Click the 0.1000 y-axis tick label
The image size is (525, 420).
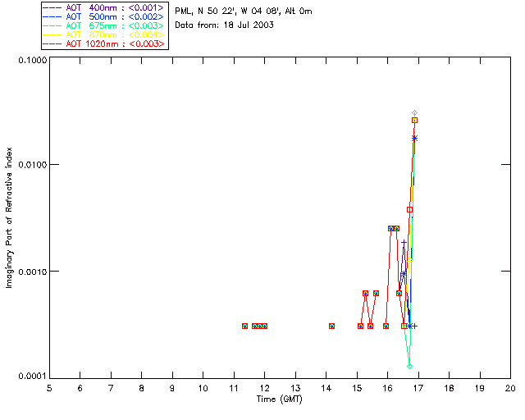33,60
